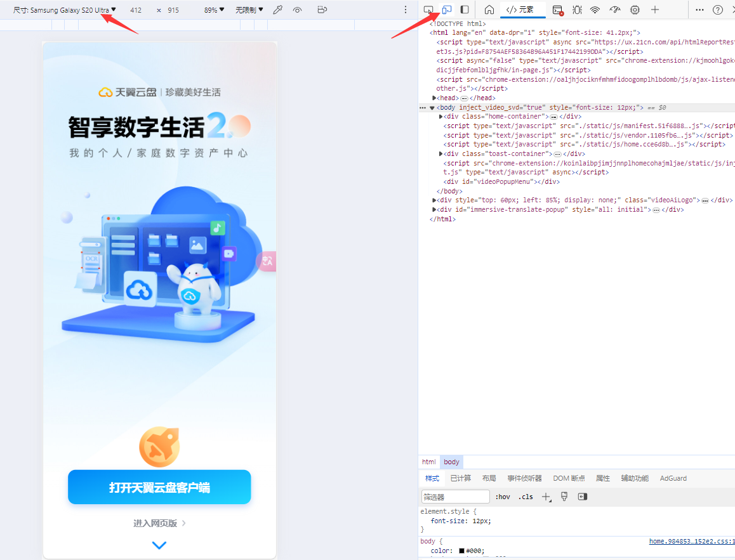Click the 进入网页版 link
735x560 pixels.
[x=159, y=523]
